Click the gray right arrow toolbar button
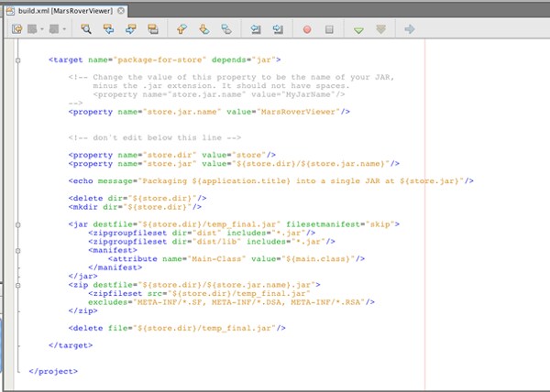Screen dimensions: 550x392 [x=410, y=29]
